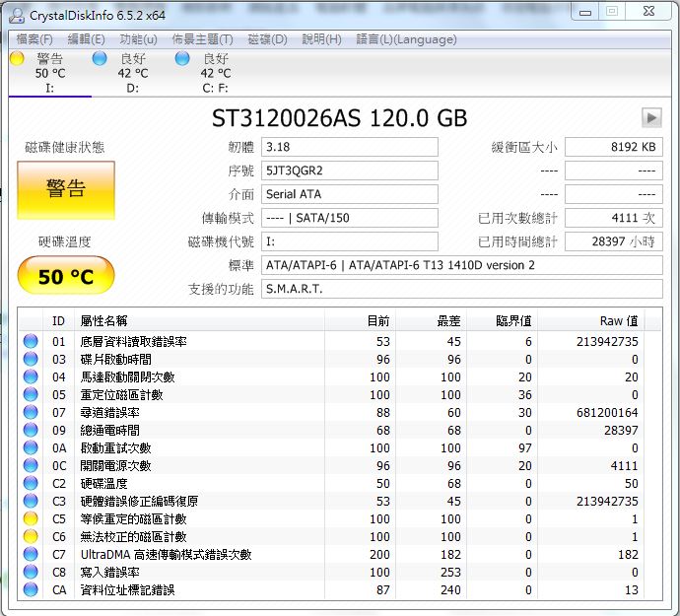Screen dimensions: 680x616
Task: Click the blue status icon for attribute C7
Action: [x=31, y=554]
